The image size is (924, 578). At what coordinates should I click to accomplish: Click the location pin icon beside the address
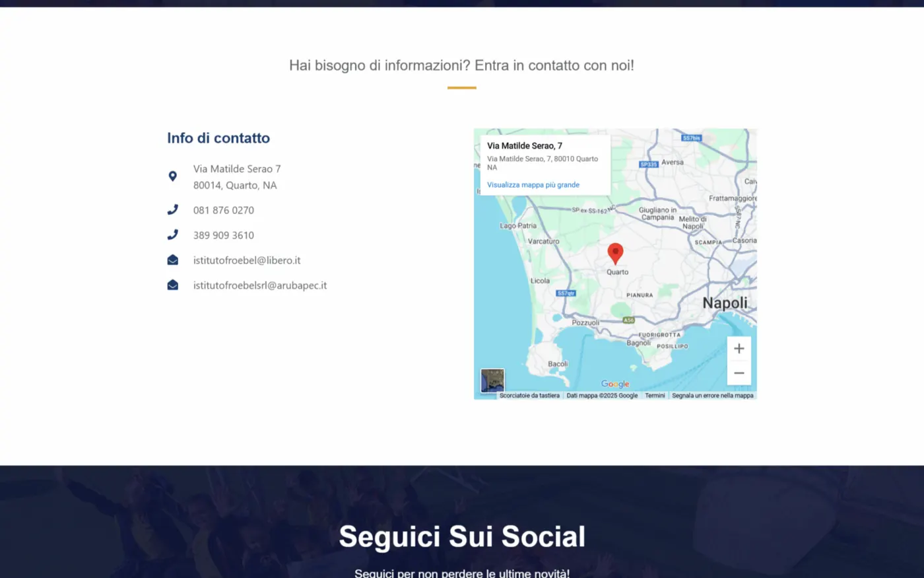(173, 176)
